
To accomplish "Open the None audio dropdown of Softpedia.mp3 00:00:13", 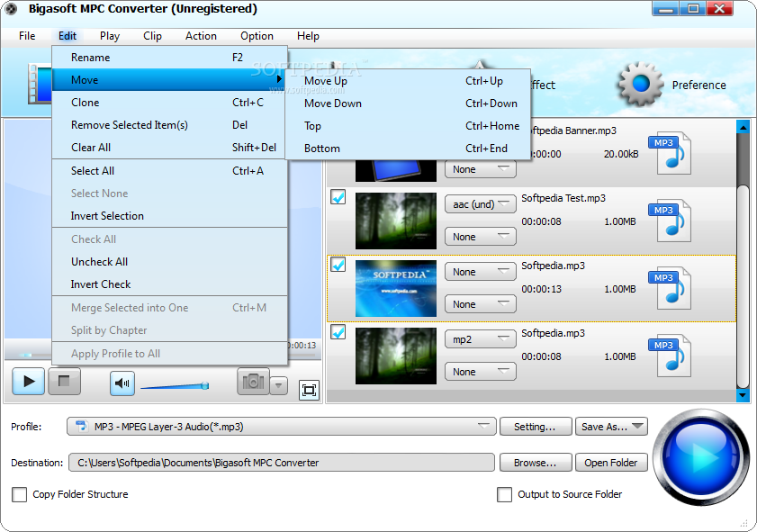I will point(481,272).
